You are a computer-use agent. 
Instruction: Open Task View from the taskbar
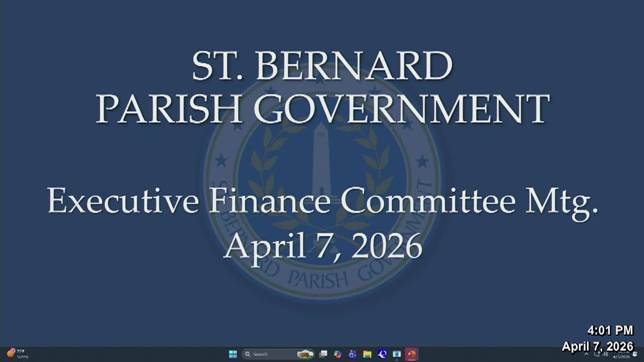[x=324, y=354]
